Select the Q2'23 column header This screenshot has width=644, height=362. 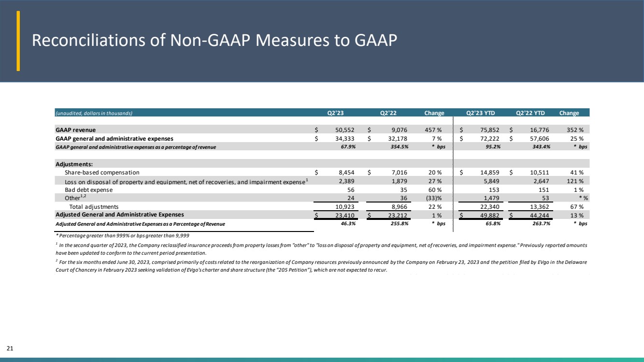[336, 113]
